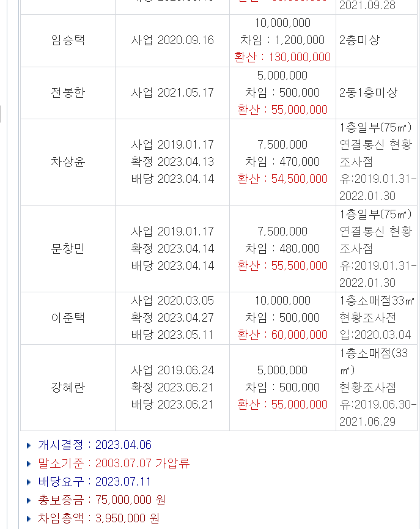Click the 배당요구 2023.07.11 line
Screen dimensions: 420x529
point(95,482)
